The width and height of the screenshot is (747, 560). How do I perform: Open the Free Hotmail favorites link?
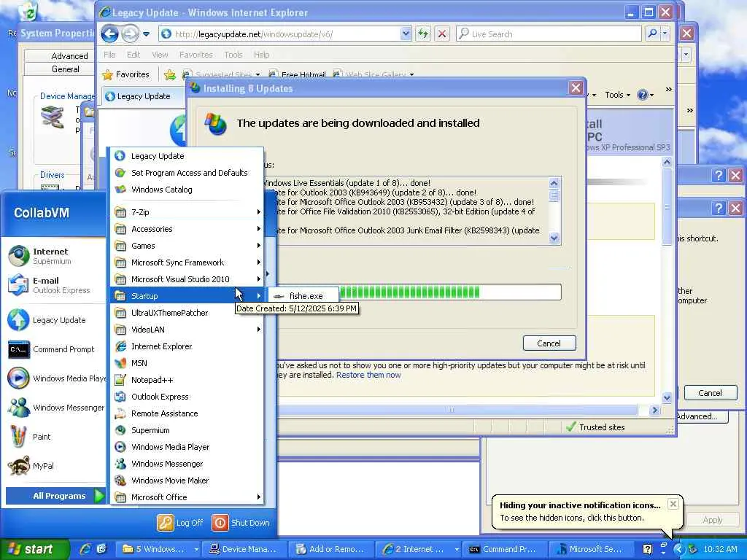pos(298,75)
